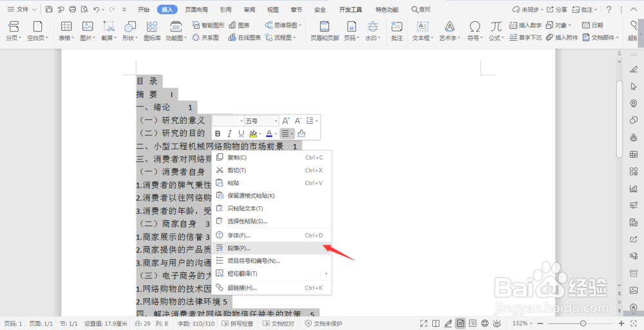
Task: Choose 超链接(H)... from context menu
Action: [272, 287]
